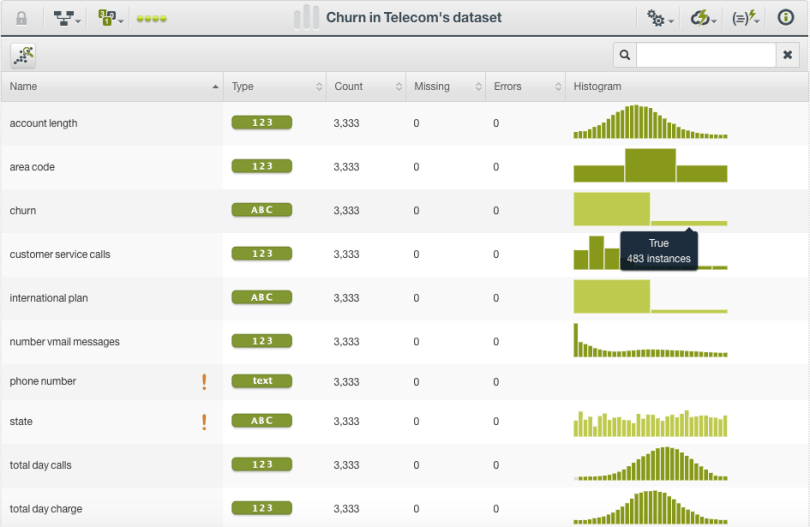Viewport: 810px width, 527px height.
Task: Click the warning icon beside phone number
Action: coord(204,381)
